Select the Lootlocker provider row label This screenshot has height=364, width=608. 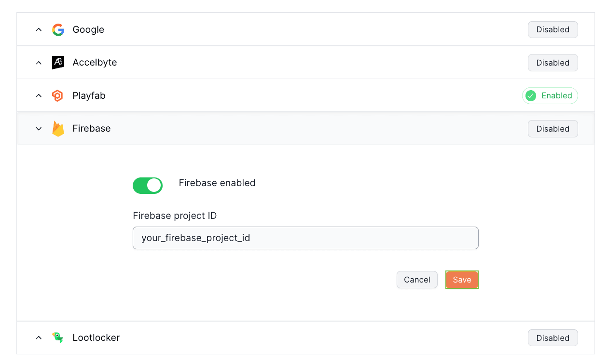(96, 337)
